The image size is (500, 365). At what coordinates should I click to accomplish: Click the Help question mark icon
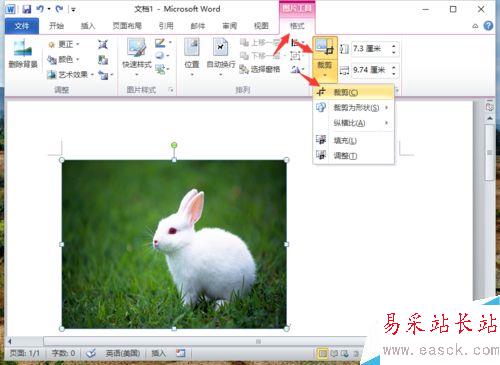tap(488, 26)
